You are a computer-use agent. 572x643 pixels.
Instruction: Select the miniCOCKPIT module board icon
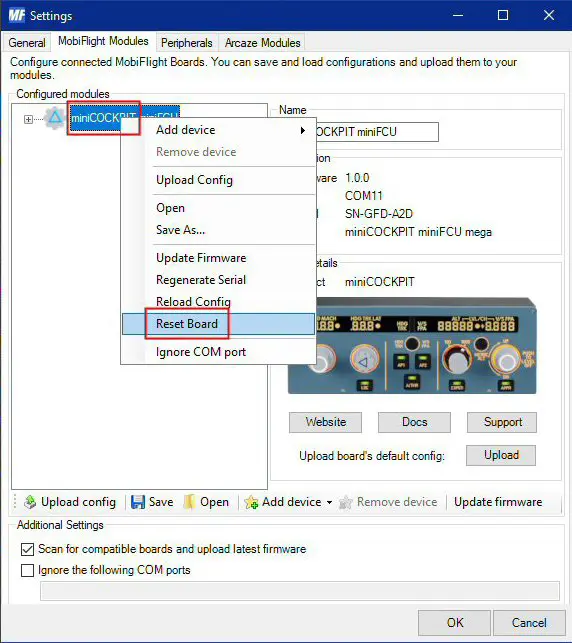click(x=55, y=118)
